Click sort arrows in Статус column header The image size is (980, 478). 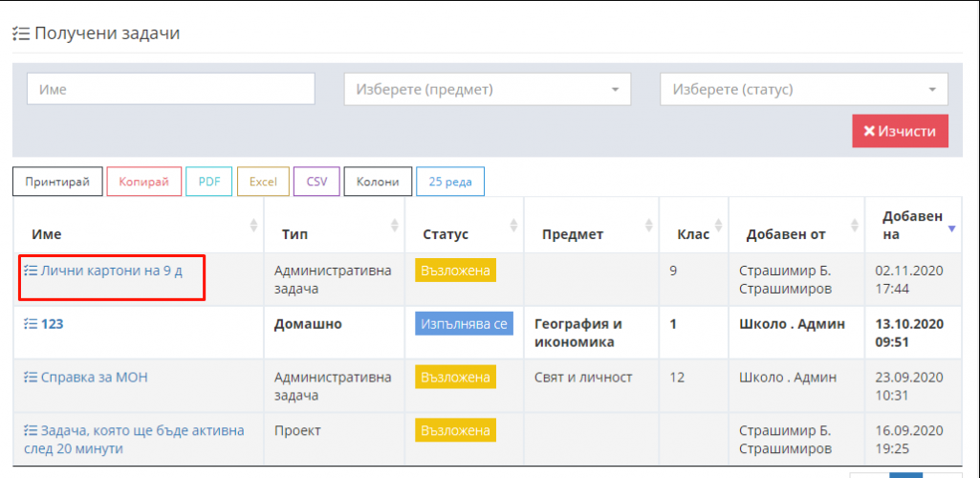pyautogui.click(x=513, y=226)
